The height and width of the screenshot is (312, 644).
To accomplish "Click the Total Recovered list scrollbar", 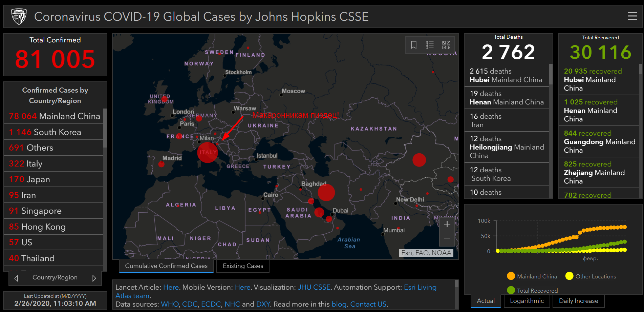I will 641,69.
